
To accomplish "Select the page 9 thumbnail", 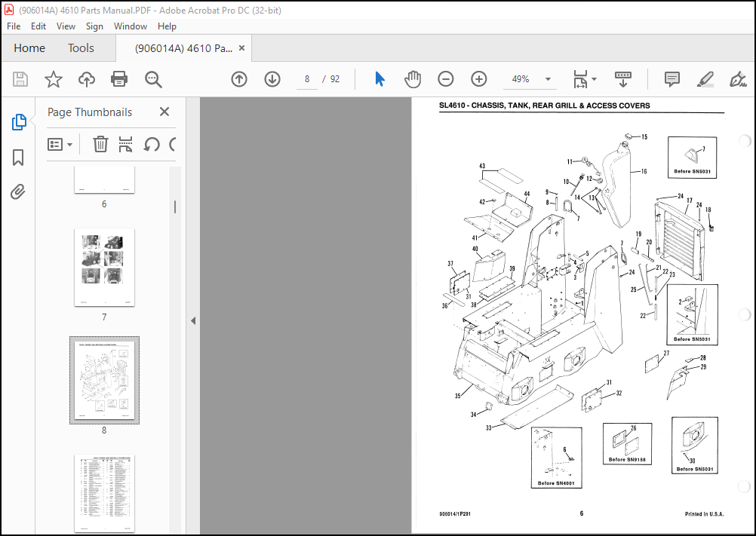I will coord(104,493).
